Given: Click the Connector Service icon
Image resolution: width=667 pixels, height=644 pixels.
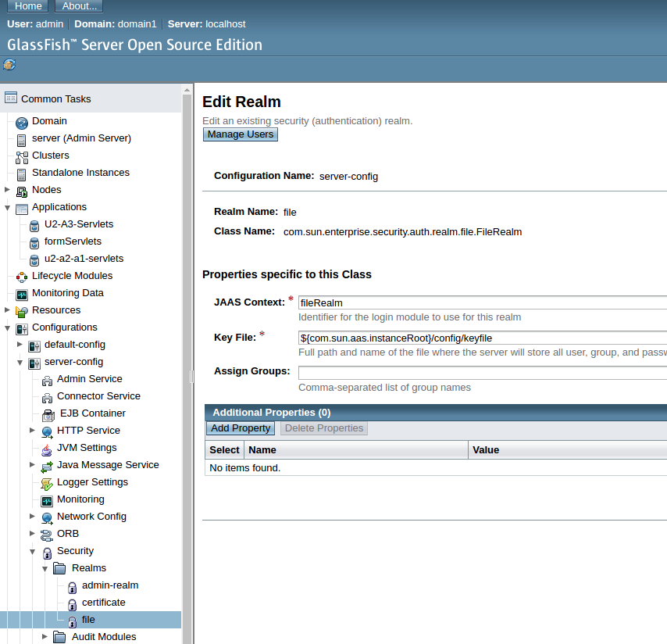Looking at the screenshot, I should [47, 398].
